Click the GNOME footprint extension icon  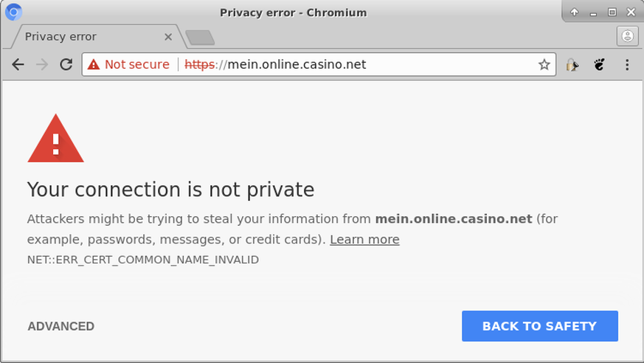coord(600,65)
